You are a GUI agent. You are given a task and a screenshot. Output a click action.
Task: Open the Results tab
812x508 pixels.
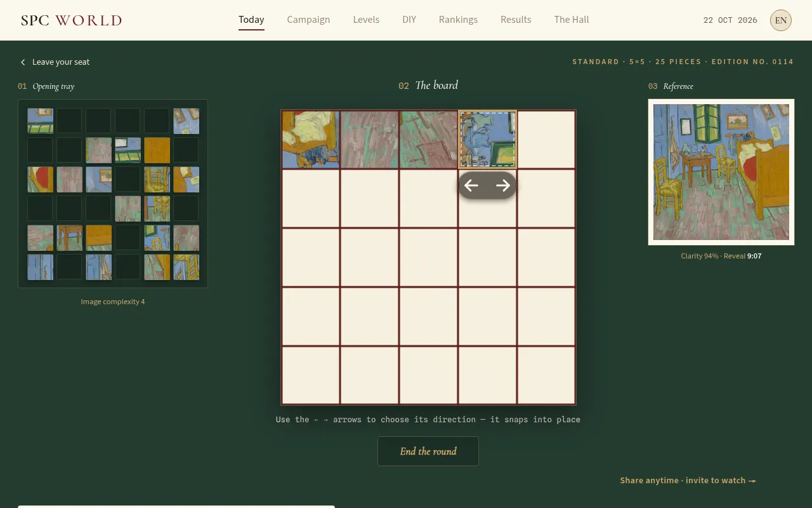516,20
